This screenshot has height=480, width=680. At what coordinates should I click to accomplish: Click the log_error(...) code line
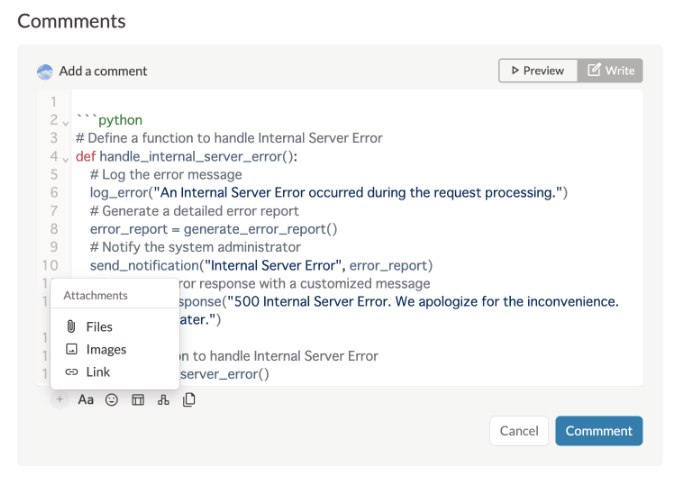pos(329,193)
